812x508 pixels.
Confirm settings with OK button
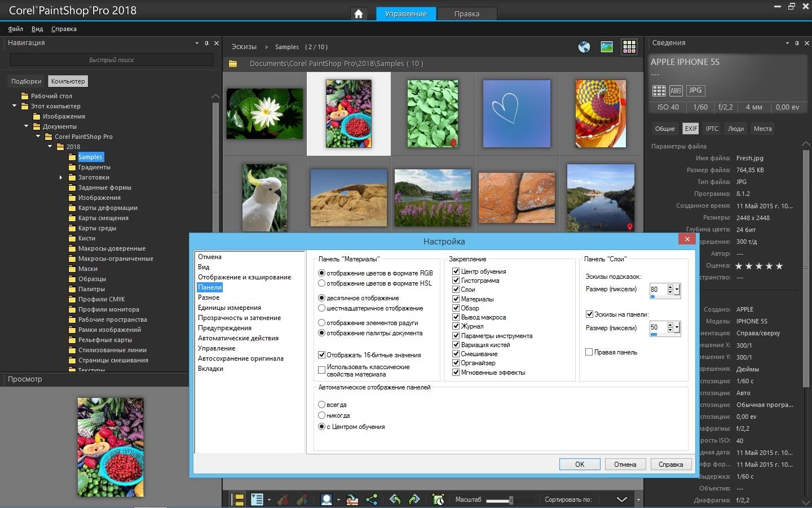(x=580, y=464)
